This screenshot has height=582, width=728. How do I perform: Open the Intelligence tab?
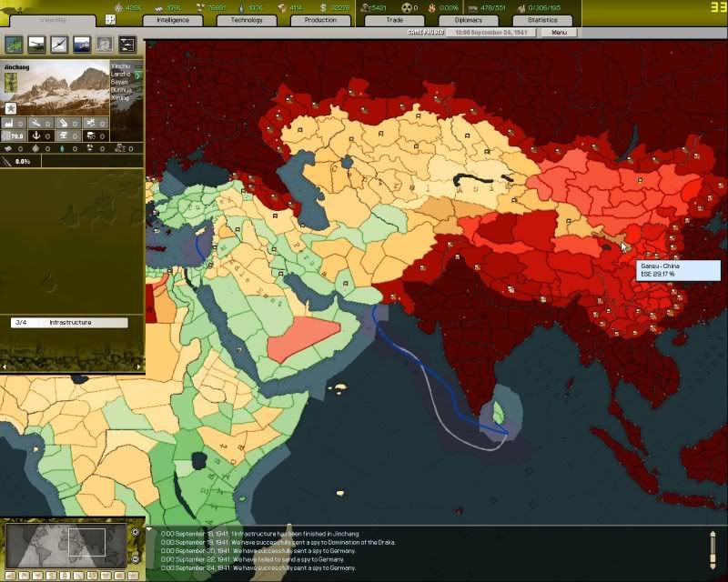point(173,19)
